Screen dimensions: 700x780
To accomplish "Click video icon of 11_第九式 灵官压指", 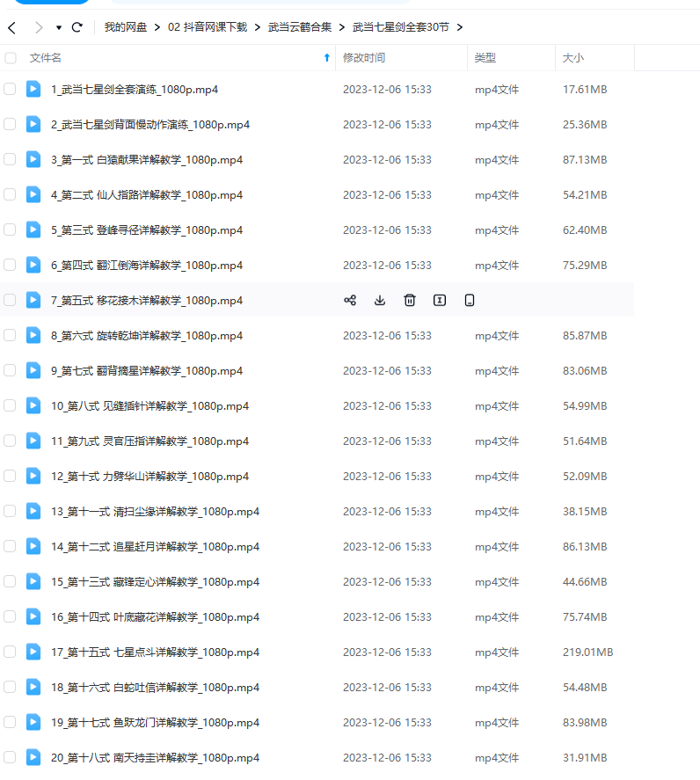I will click(x=33, y=441).
